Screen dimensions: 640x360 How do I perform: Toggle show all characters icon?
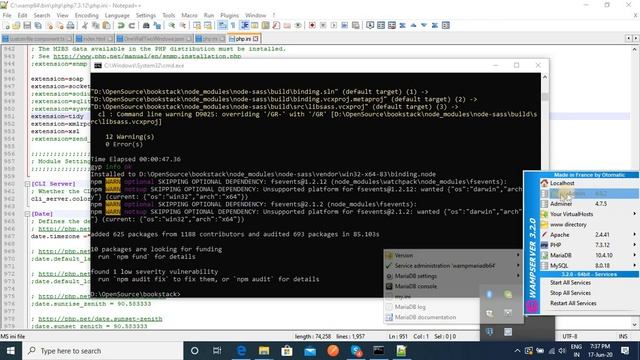pos(233,25)
